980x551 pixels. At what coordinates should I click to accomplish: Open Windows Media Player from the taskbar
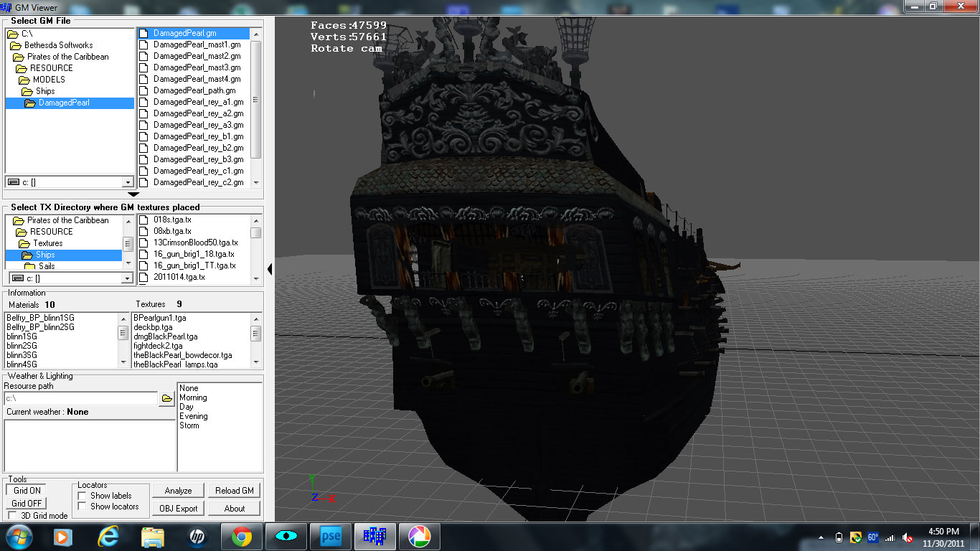pos(63,537)
